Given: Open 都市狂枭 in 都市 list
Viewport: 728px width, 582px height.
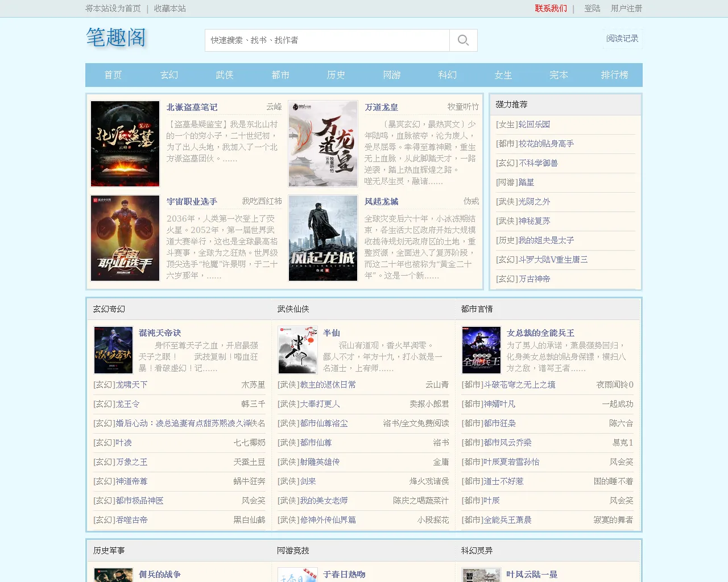Looking at the screenshot, I should point(499,423).
